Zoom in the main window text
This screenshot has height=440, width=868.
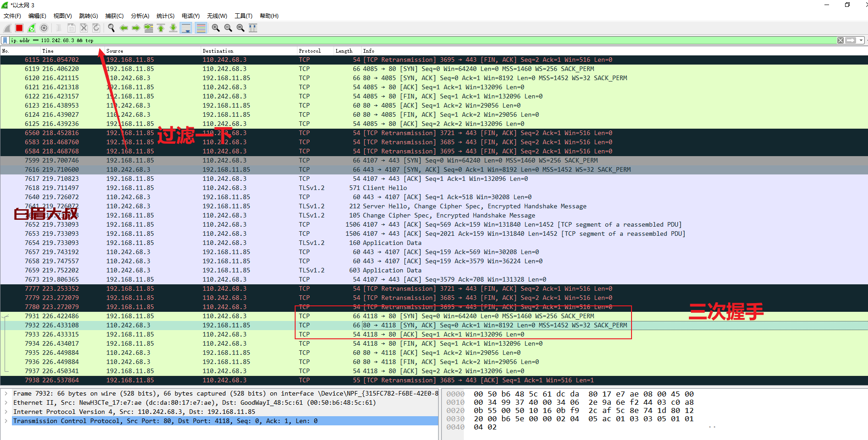pos(216,28)
